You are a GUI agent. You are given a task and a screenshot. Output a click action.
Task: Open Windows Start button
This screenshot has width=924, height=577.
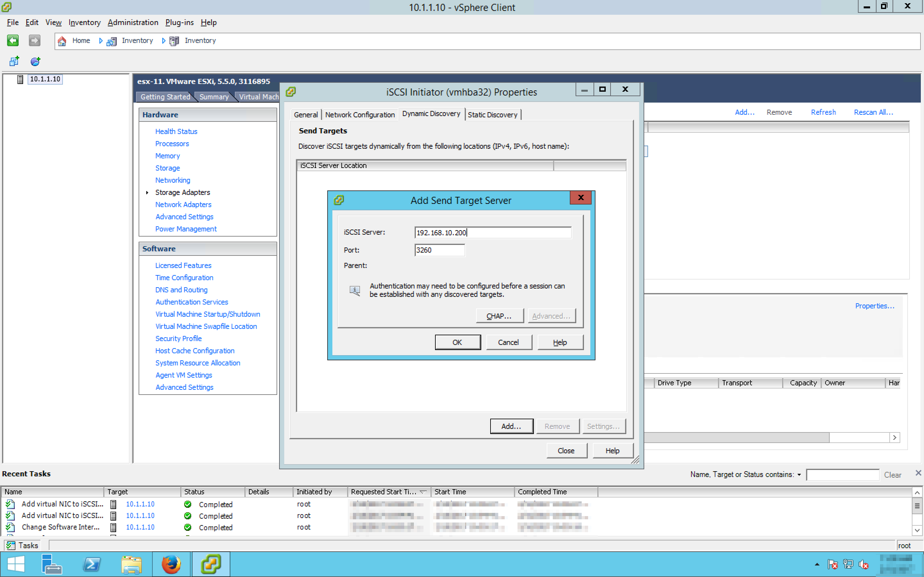click(16, 564)
